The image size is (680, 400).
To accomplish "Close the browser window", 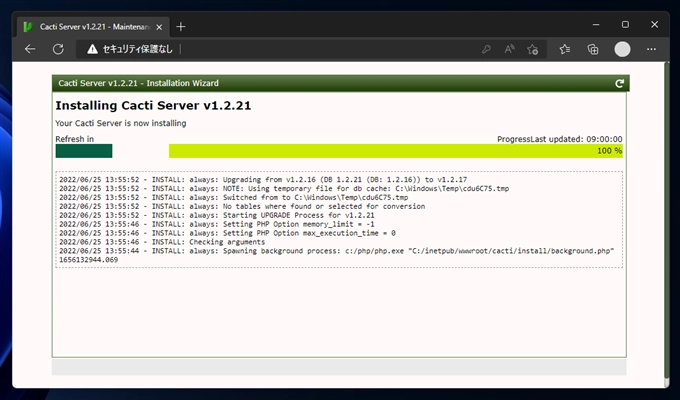I will click(x=654, y=25).
